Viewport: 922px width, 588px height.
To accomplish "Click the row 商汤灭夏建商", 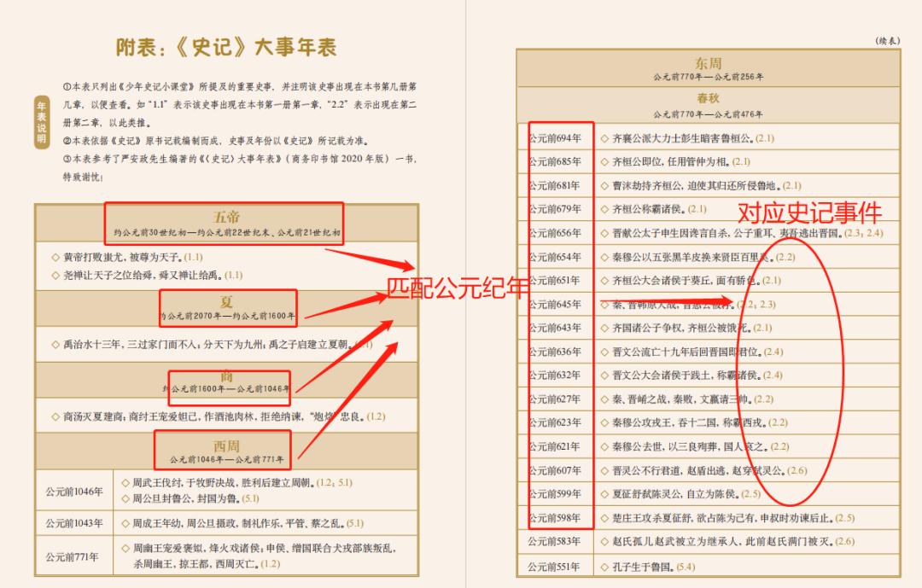I will [x=219, y=417].
